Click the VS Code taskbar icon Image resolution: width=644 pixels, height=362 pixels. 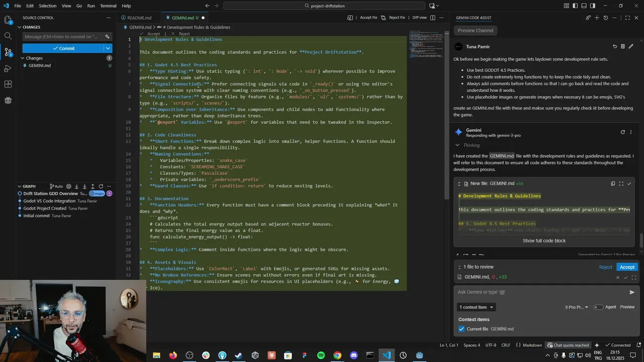(x=386, y=355)
